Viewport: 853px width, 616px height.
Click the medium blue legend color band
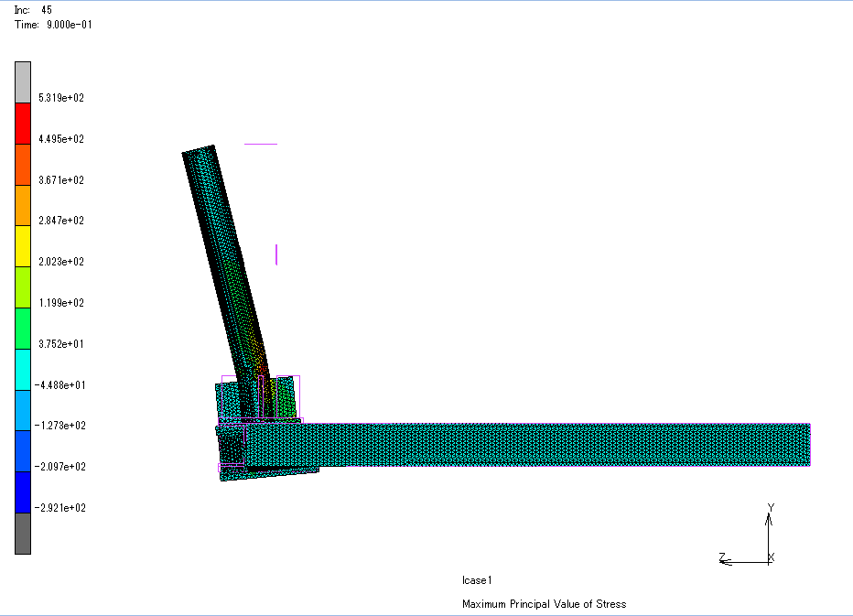(23, 451)
